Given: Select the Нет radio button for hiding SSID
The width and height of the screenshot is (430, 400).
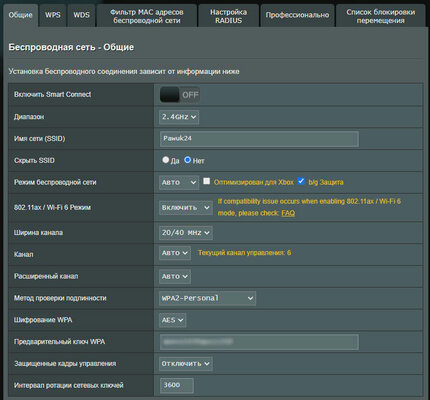Looking at the screenshot, I should point(188,160).
